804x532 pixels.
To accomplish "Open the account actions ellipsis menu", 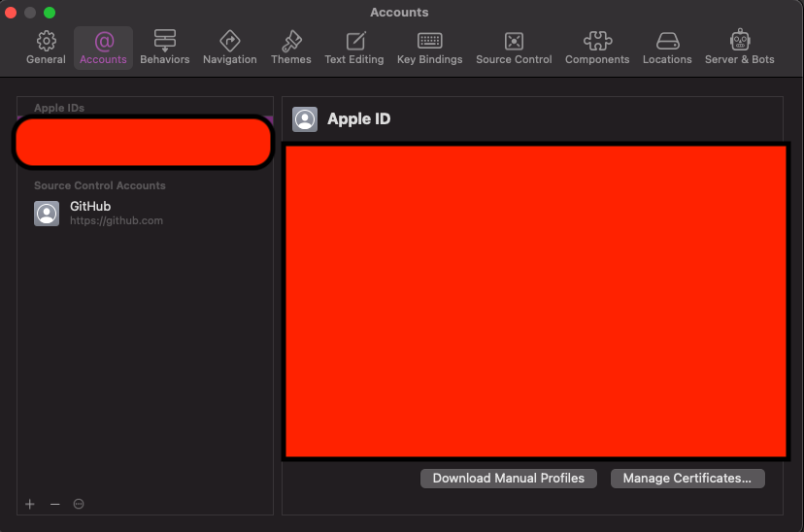I will point(79,504).
